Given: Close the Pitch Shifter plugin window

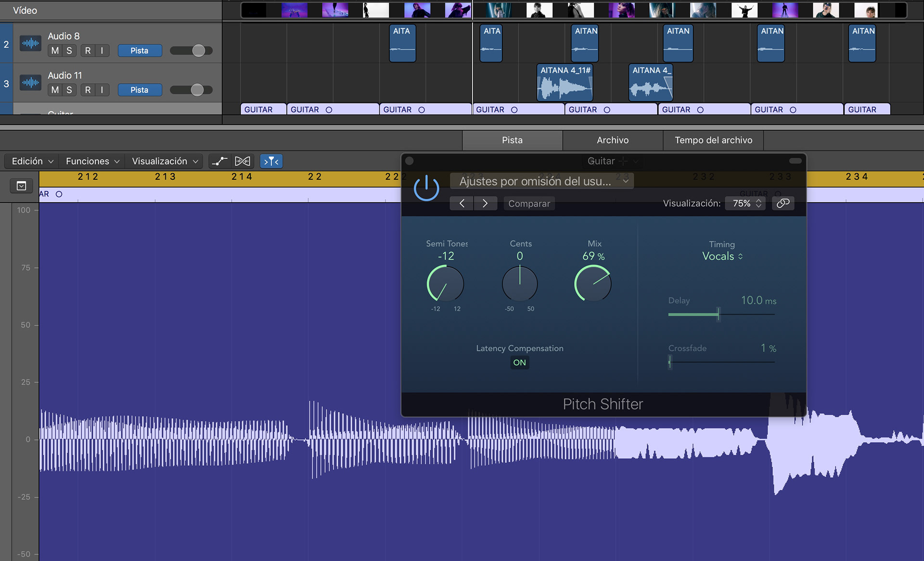Looking at the screenshot, I should [x=410, y=161].
